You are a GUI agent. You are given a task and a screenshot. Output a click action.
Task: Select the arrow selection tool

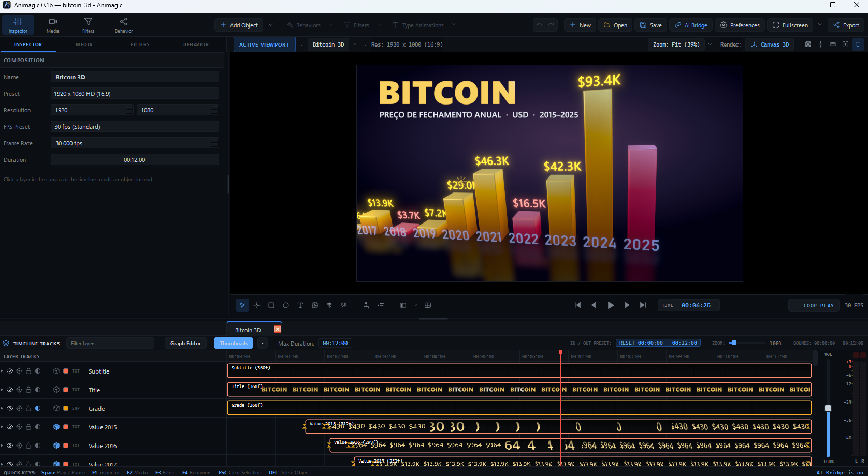(x=242, y=305)
